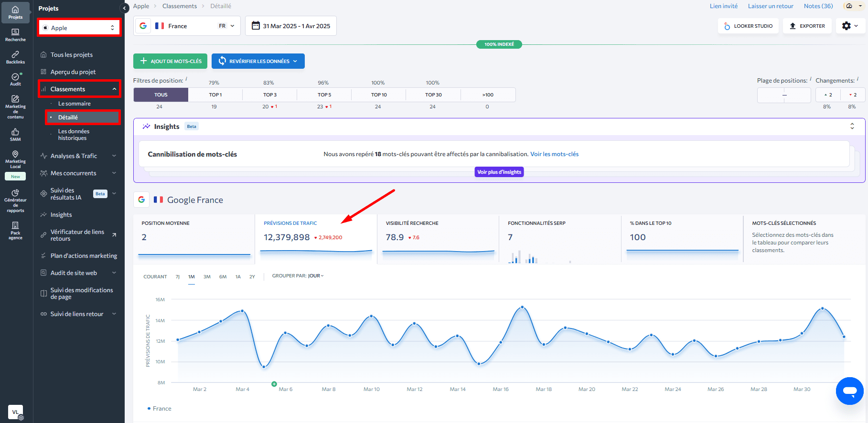Select the 1A time range
This screenshot has width=868, height=423.
pos(238,276)
